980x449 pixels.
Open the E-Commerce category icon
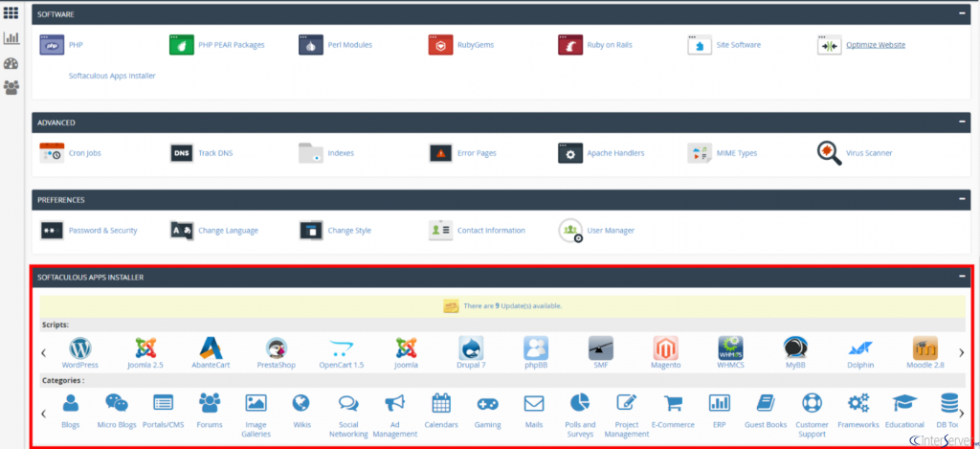pos(672,403)
